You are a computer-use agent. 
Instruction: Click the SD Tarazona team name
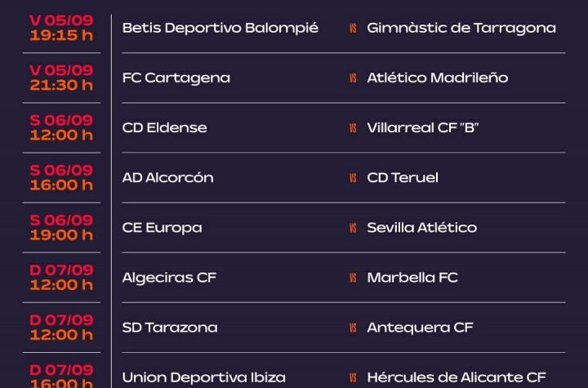point(170,328)
